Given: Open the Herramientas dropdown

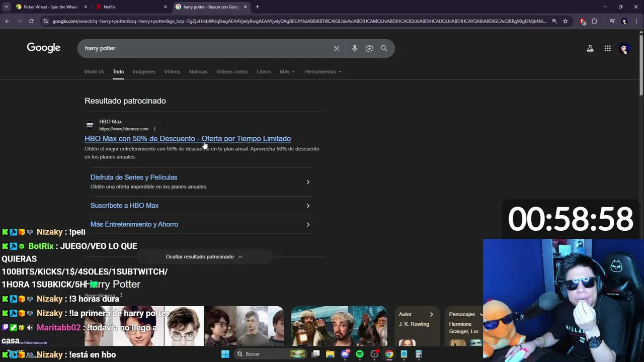Looking at the screenshot, I should point(323,71).
